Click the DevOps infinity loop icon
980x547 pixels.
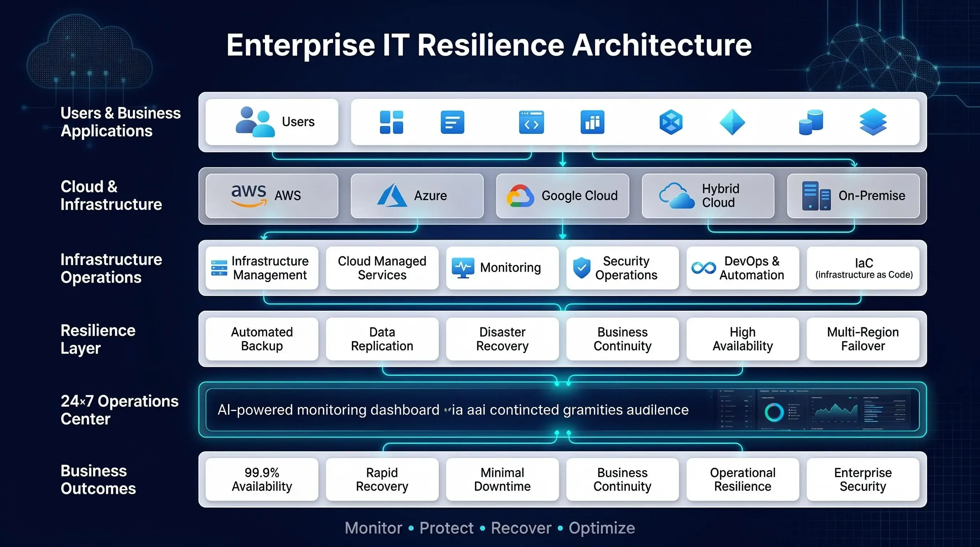(x=704, y=268)
